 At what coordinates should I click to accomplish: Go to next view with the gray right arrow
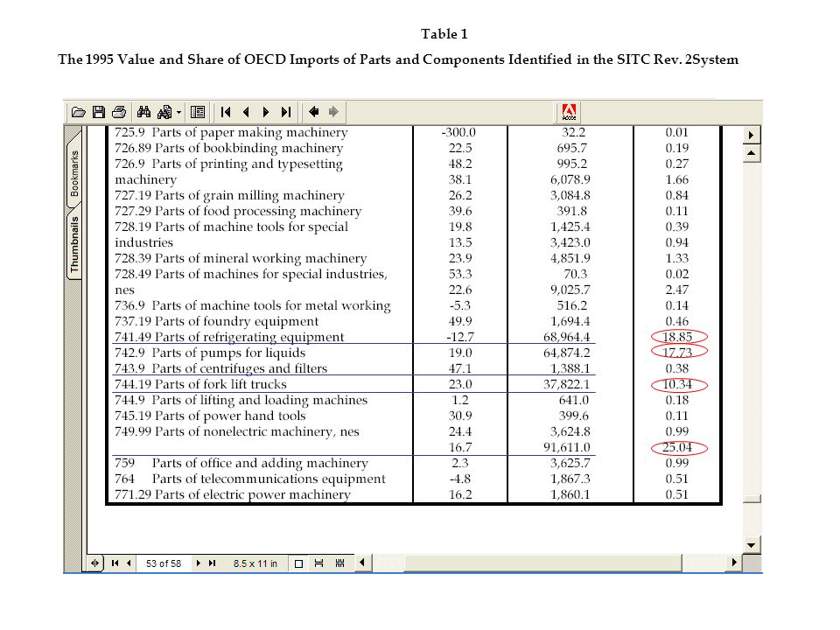pyautogui.click(x=333, y=111)
